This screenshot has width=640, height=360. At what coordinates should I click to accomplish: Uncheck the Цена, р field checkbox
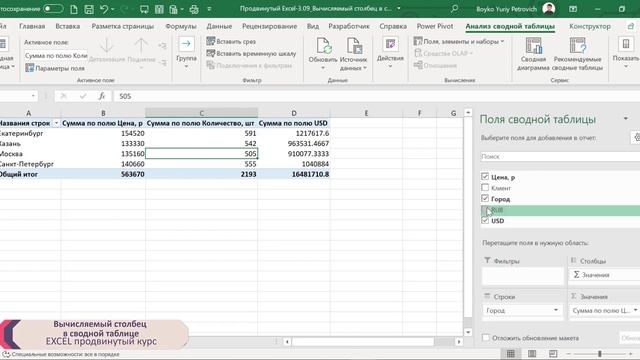coord(485,177)
